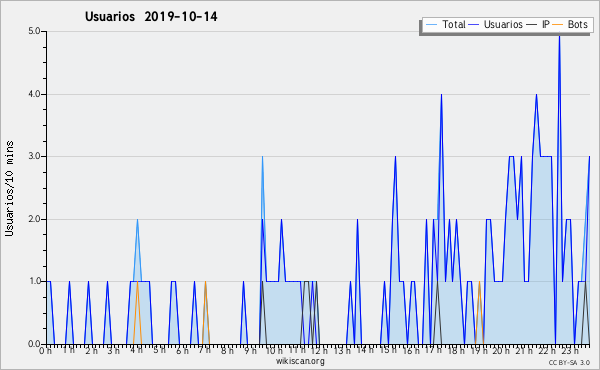The image size is (600, 370).
Task: Click the '4.0' y-axis value
Action: [x=34, y=94]
